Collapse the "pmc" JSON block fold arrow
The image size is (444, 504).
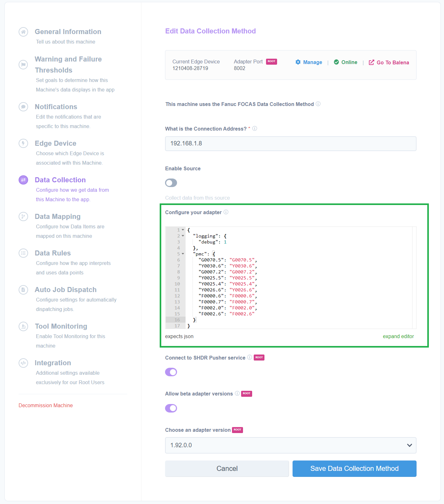[x=183, y=254]
